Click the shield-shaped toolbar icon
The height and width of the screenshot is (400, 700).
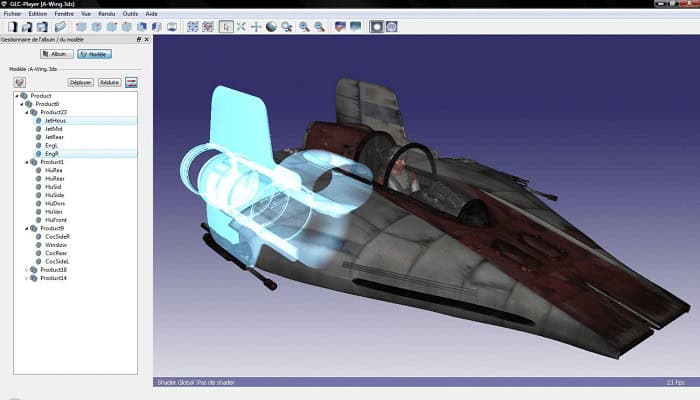point(340,27)
